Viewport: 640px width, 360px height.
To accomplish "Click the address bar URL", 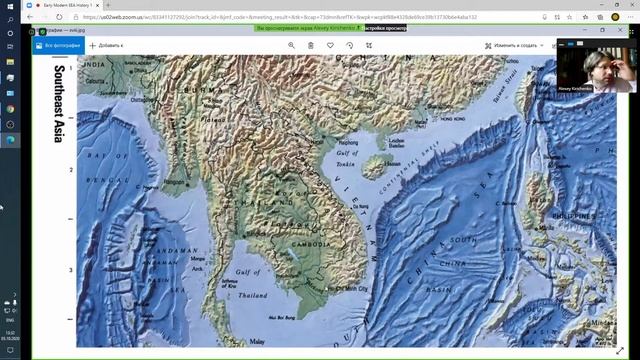I will [280, 17].
